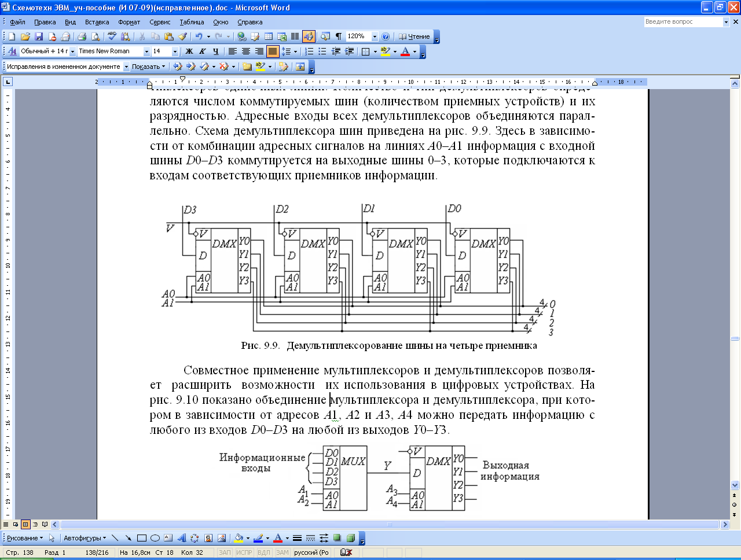The height and width of the screenshot is (560, 741).
Task: Insert a hyperlink with the globe icon
Action: pos(241,36)
